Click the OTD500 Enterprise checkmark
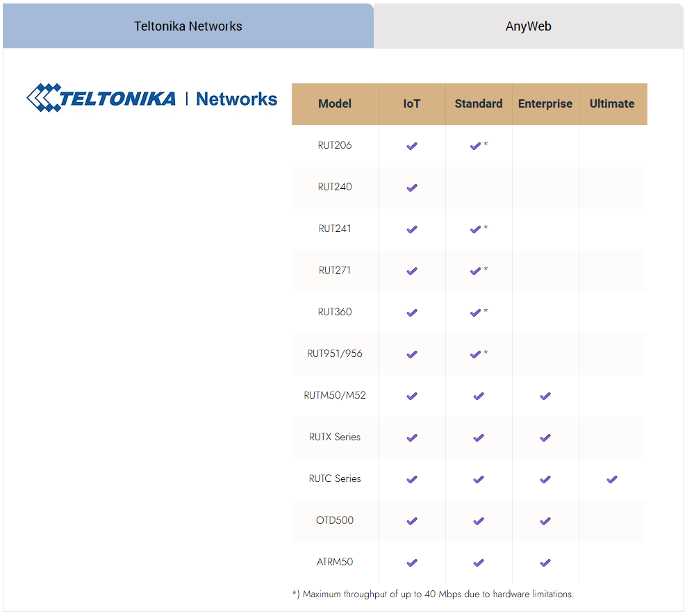Viewport: 687px width, 616px height. (545, 520)
